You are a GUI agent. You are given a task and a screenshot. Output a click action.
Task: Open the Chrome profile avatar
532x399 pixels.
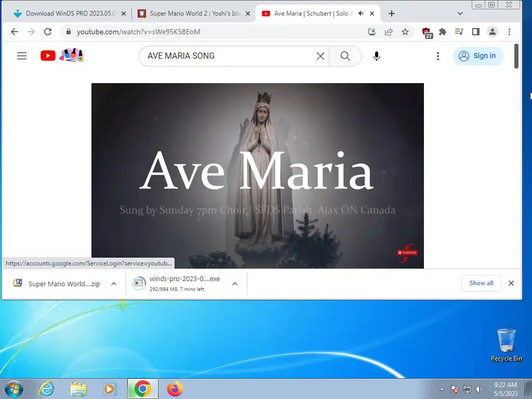click(493, 32)
